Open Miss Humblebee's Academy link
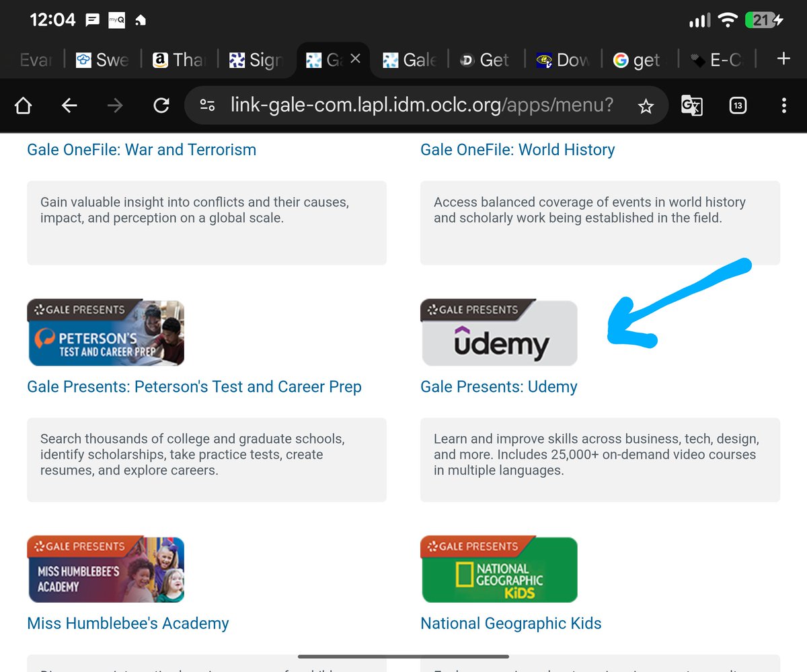The width and height of the screenshot is (807, 672). pos(128,623)
